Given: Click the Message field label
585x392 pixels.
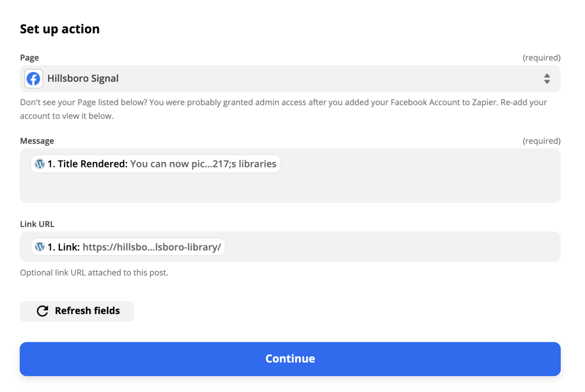Looking at the screenshot, I should pyautogui.click(x=37, y=141).
